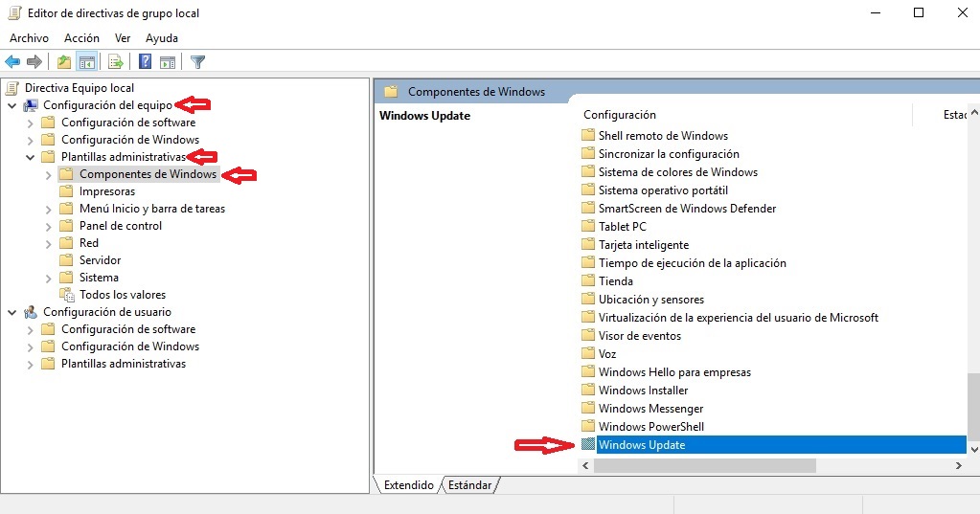Click the Voz folder icon
980x514 pixels.
(587, 353)
